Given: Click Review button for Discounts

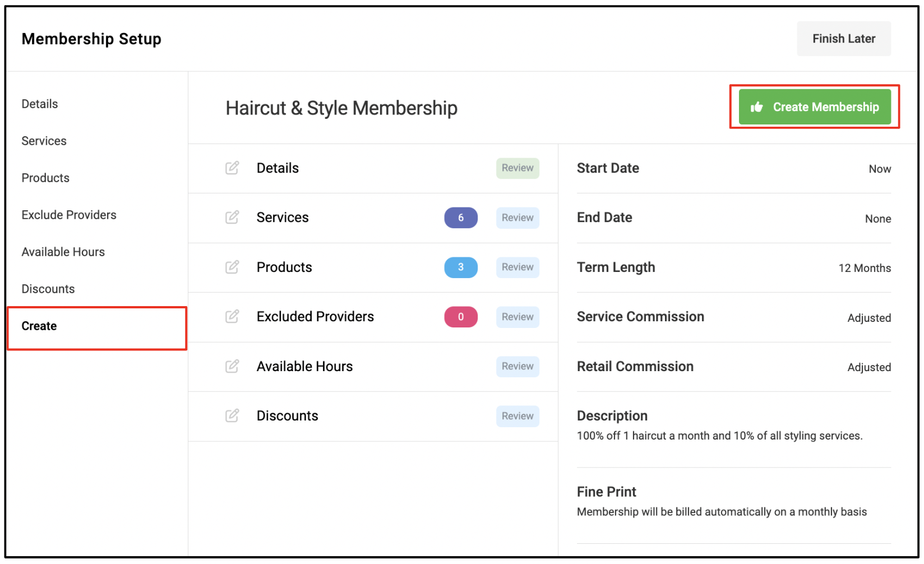Looking at the screenshot, I should [518, 416].
